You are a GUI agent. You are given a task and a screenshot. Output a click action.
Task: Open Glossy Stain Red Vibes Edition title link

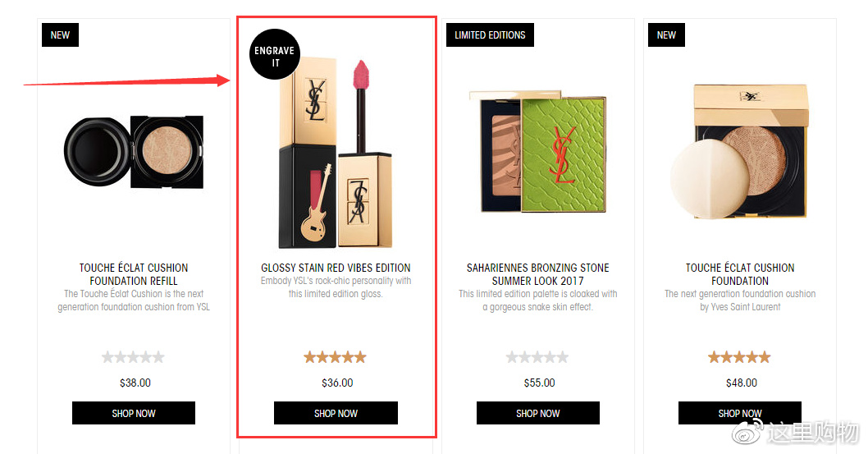336,268
